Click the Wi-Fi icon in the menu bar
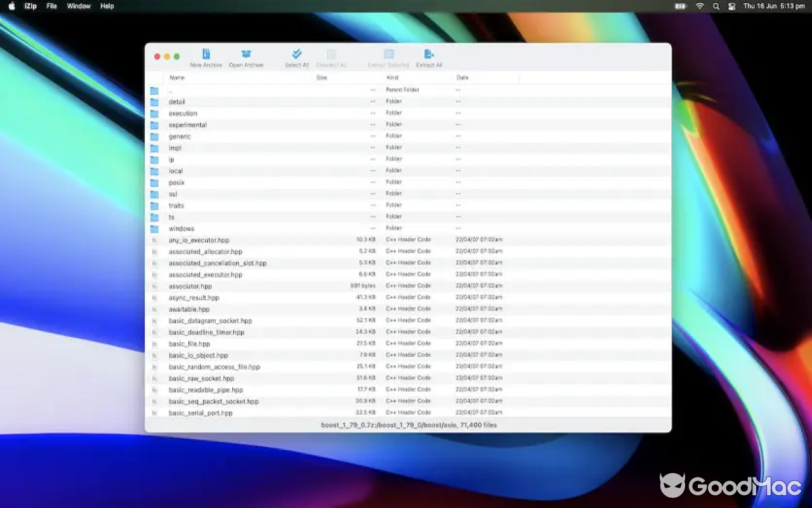The image size is (812, 508). pos(699,6)
